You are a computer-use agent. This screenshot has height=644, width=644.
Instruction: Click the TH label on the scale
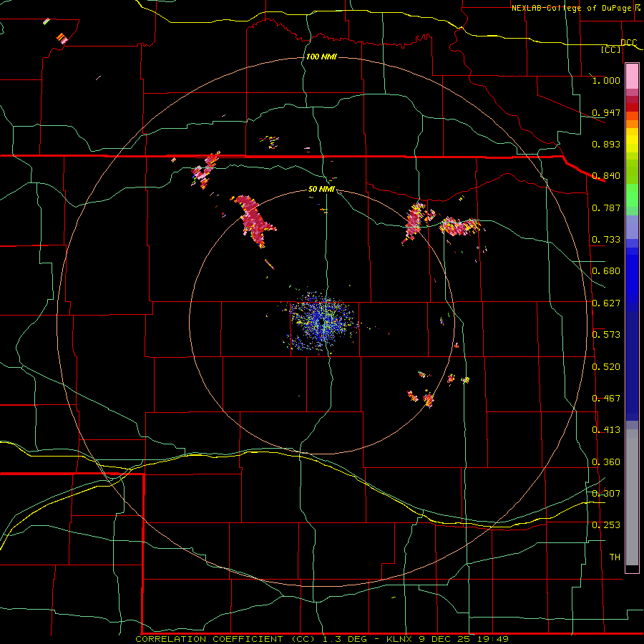coord(615,557)
